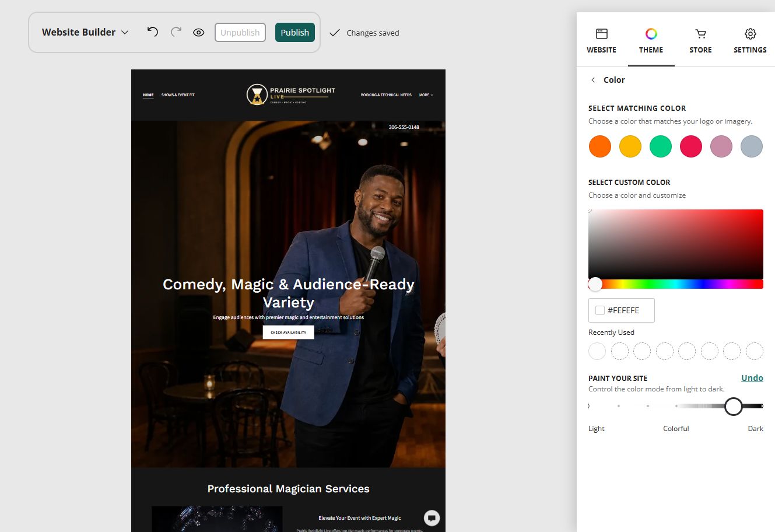This screenshot has height=532, width=775.
Task: Select the white recently used color
Action: [597, 351]
